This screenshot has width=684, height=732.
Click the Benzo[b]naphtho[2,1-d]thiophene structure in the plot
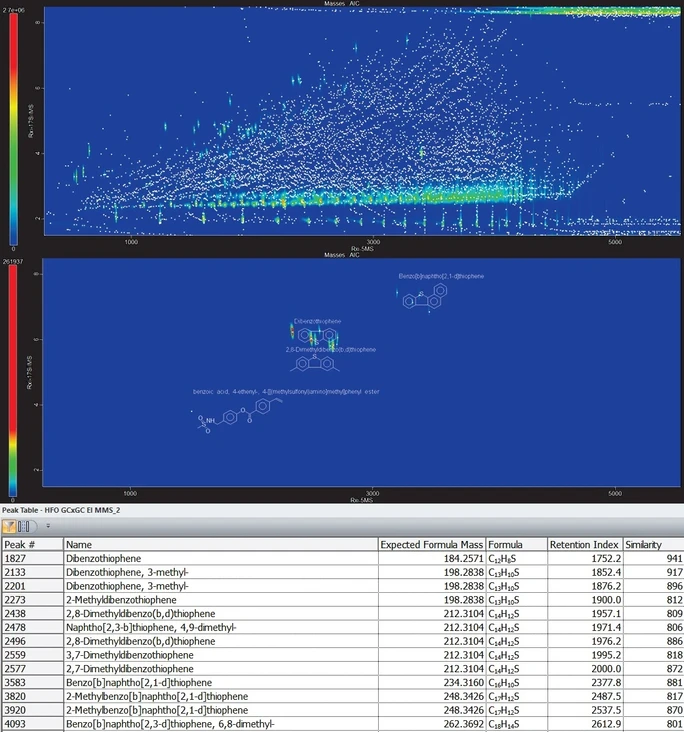pyautogui.click(x=424, y=297)
